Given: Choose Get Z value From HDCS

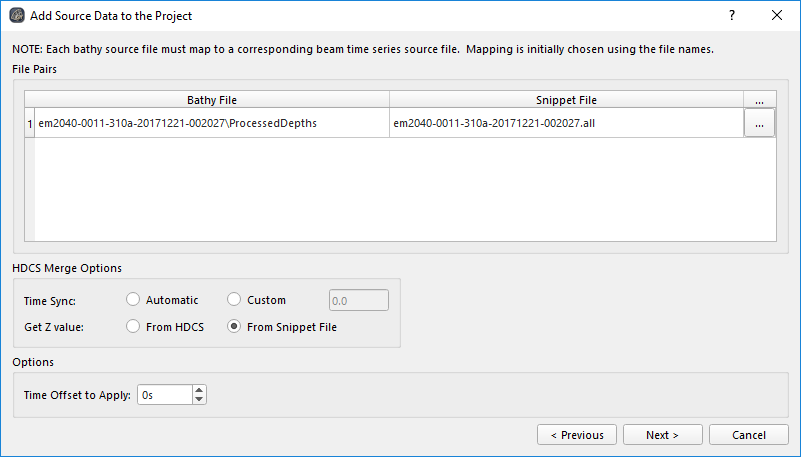Looking at the screenshot, I should tap(133, 327).
